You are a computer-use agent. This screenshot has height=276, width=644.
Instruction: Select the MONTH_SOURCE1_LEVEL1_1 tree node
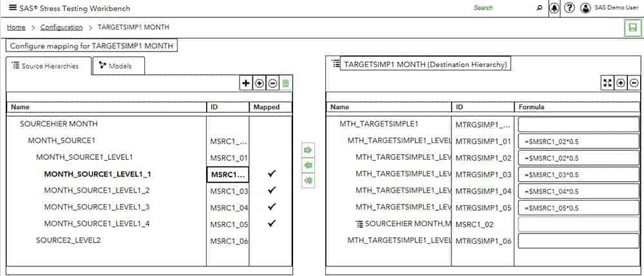tap(98, 174)
